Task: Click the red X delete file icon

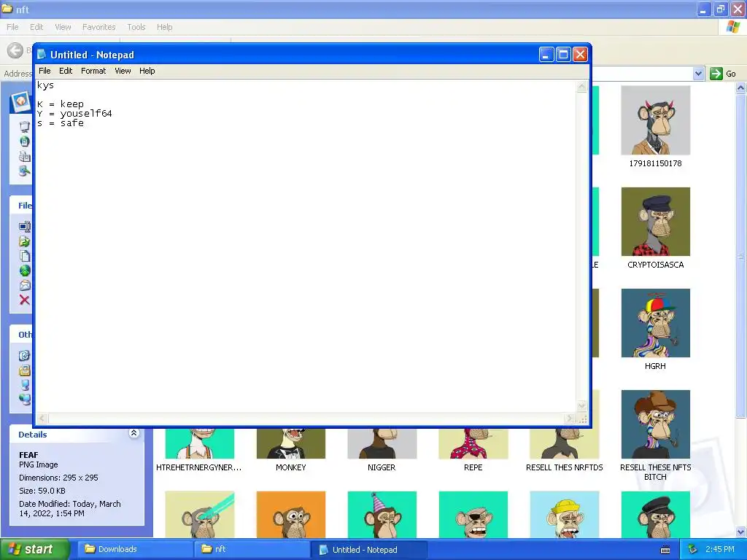Action: pyautogui.click(x=25, y=300)
